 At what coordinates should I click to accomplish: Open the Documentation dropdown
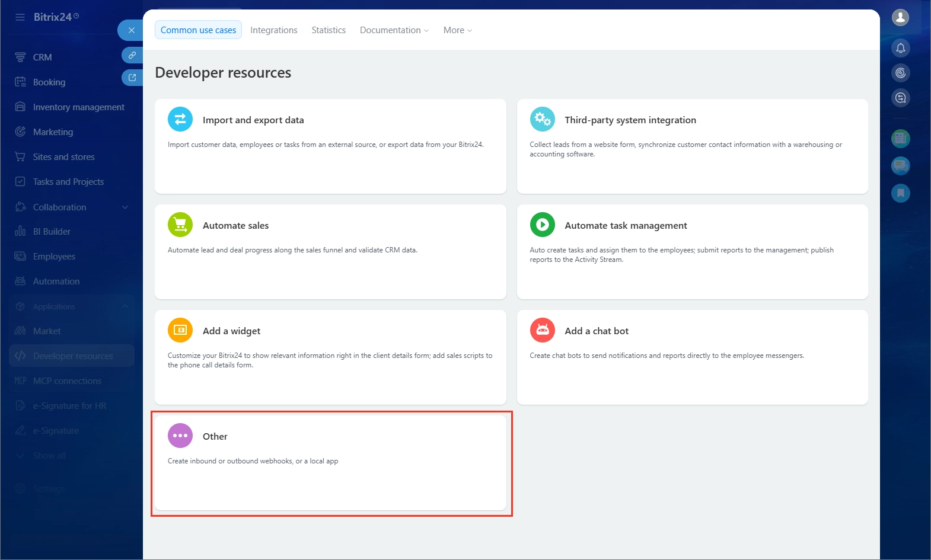point(394,30)
